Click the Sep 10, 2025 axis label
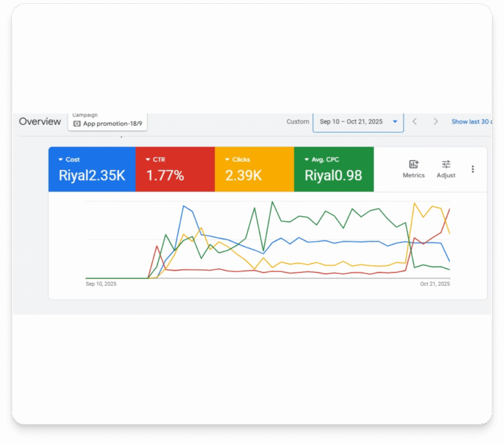 click(x=101, y=284)
